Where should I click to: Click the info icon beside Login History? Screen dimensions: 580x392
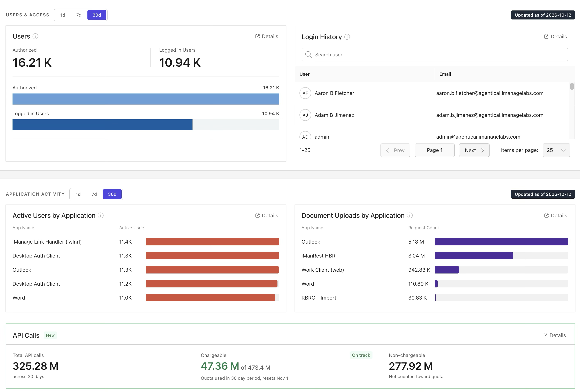click(347, 37)
